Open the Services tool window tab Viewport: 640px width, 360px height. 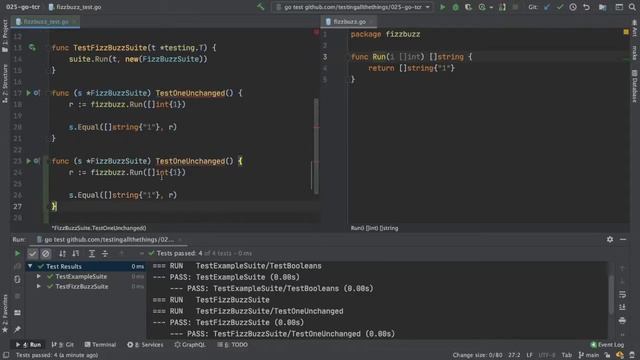coord(145,345)
